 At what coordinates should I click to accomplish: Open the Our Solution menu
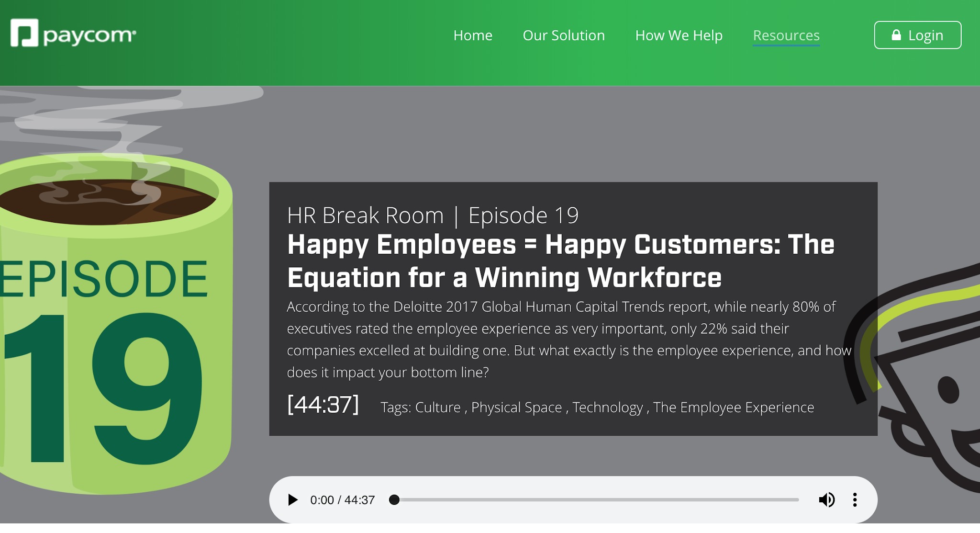(x=564, y=35)
